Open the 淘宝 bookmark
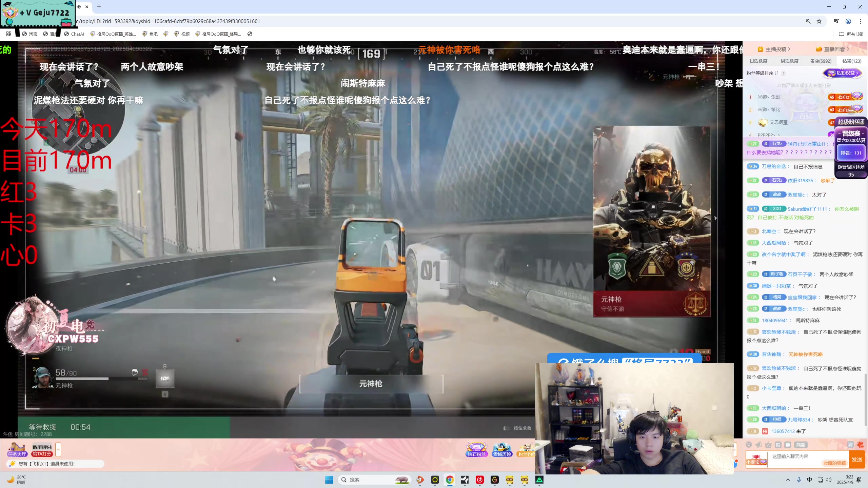Image resolution: width=868 pixels, height=488 pixels. click(30, 34)
